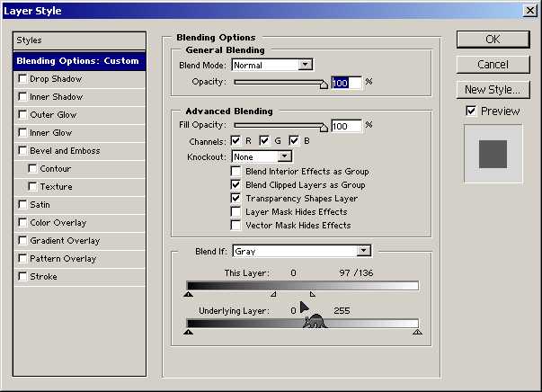Expand the Blend If channel dropdown
The width and height of the screenshot is (542, 392).
(364, 251)
